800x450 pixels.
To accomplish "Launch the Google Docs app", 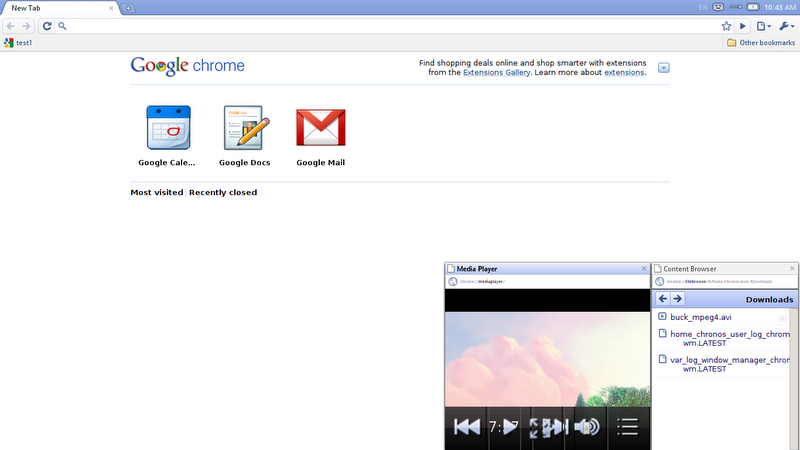I will pos(244,136).
